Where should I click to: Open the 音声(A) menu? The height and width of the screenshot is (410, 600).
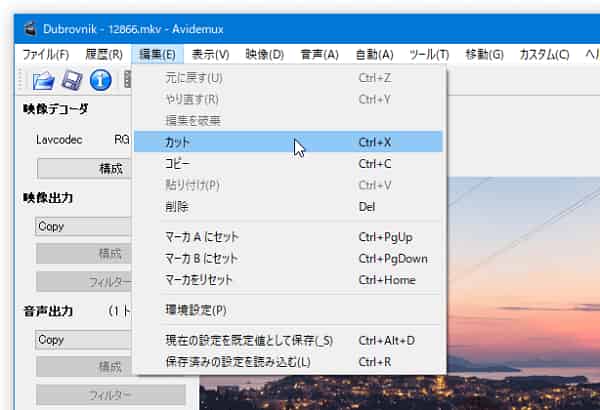(320, 54)
